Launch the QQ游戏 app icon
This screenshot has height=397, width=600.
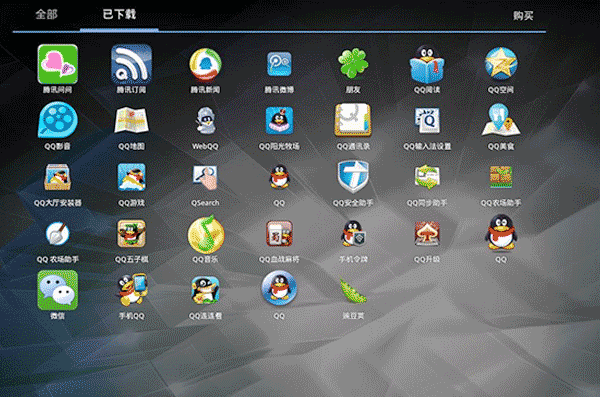click(x=132, y=177)
